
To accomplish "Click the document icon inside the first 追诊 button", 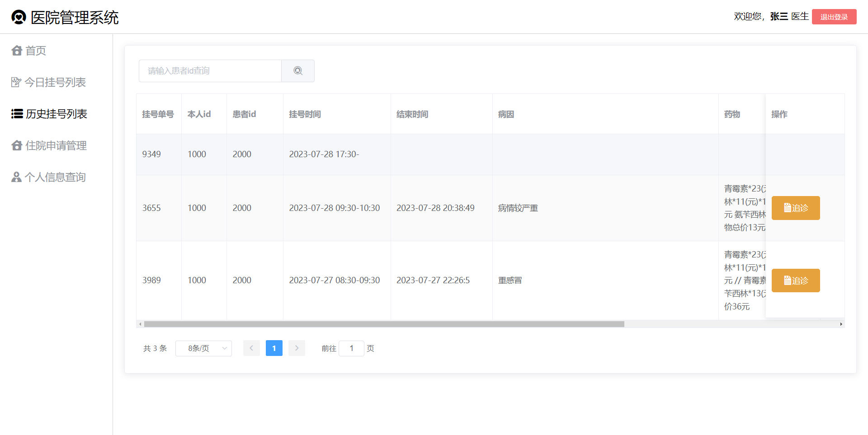I will tap(787, 208).
